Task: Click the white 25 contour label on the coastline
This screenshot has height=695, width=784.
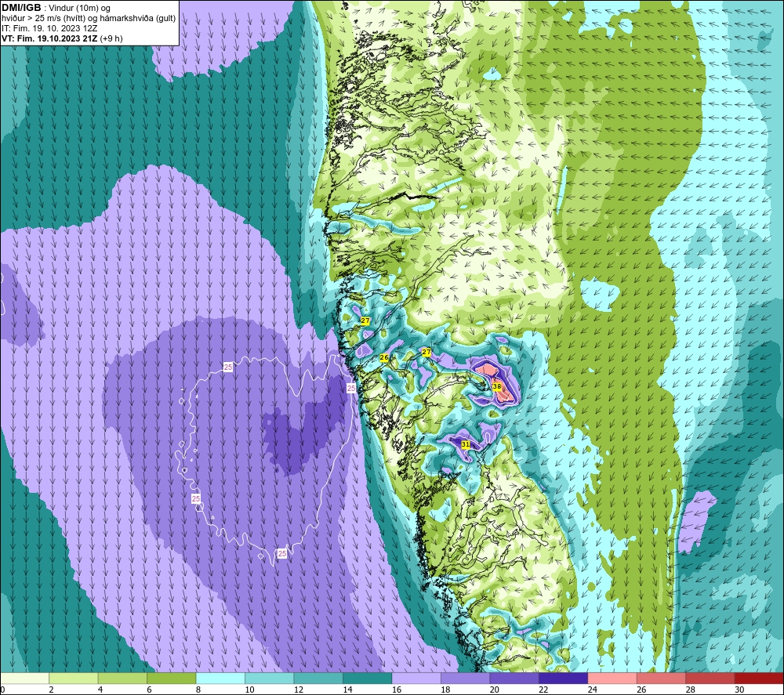Action: [x=351, y=388]
